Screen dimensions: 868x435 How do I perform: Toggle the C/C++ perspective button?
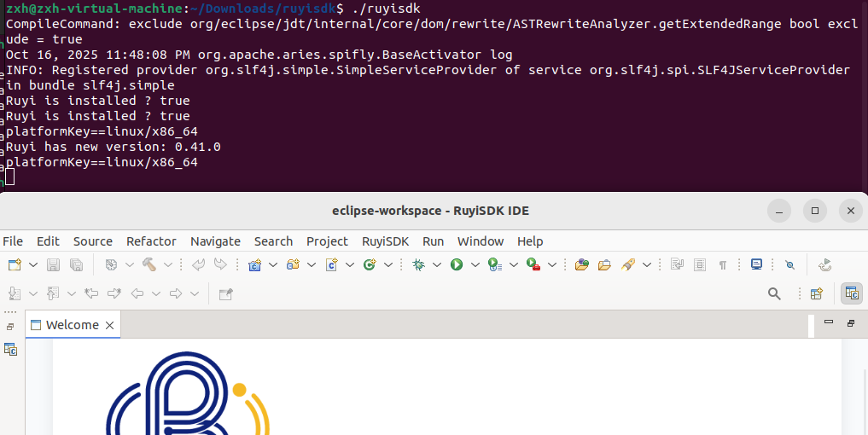click(x=852, y=293)
